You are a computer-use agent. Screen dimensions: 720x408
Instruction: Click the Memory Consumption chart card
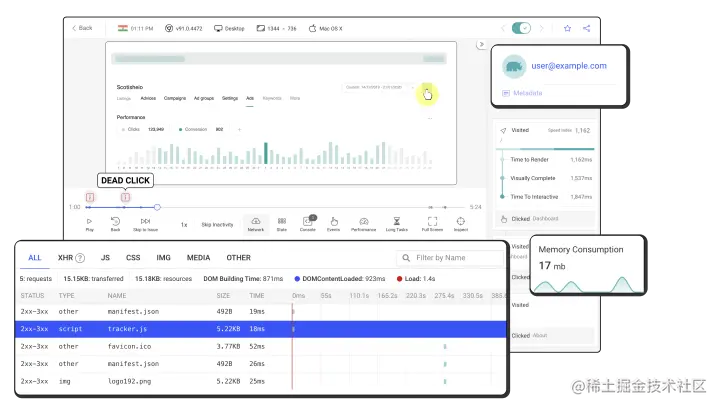(587, 265)
